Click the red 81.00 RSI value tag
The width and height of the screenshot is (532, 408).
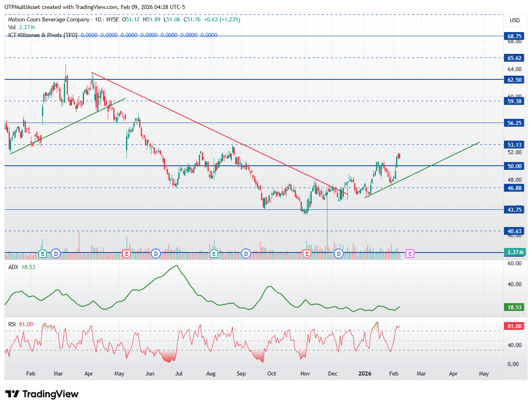coord(514,326)
